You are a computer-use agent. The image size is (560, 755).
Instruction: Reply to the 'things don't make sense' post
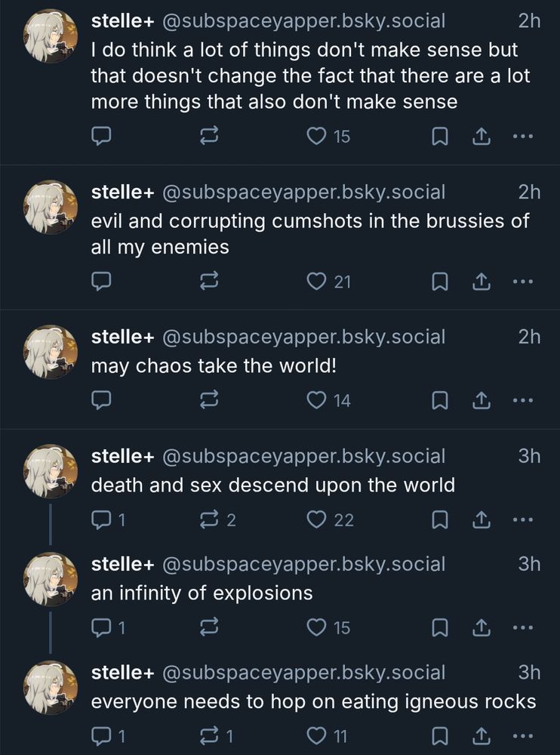click(x=102, y=137)
